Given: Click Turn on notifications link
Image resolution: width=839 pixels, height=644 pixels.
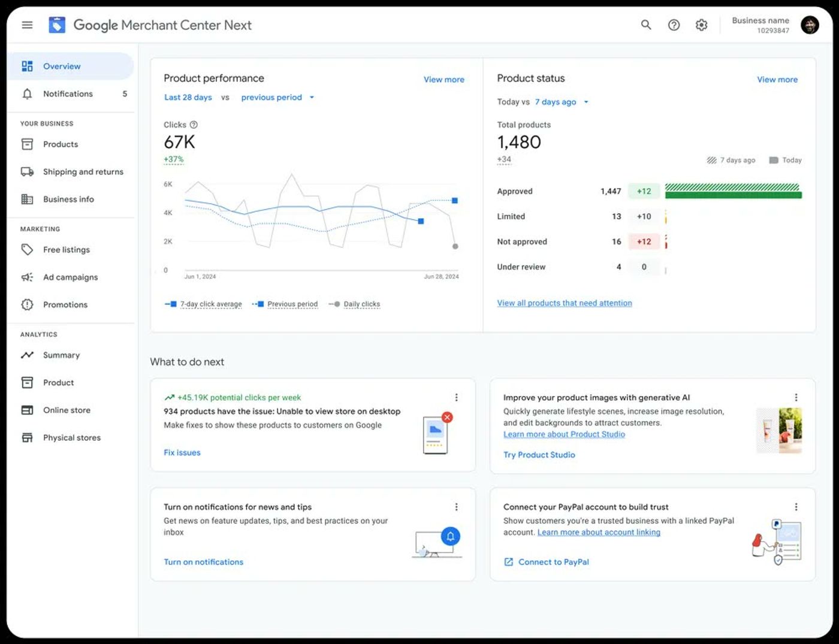Looking at the screenshot, I should coord(204,562).
